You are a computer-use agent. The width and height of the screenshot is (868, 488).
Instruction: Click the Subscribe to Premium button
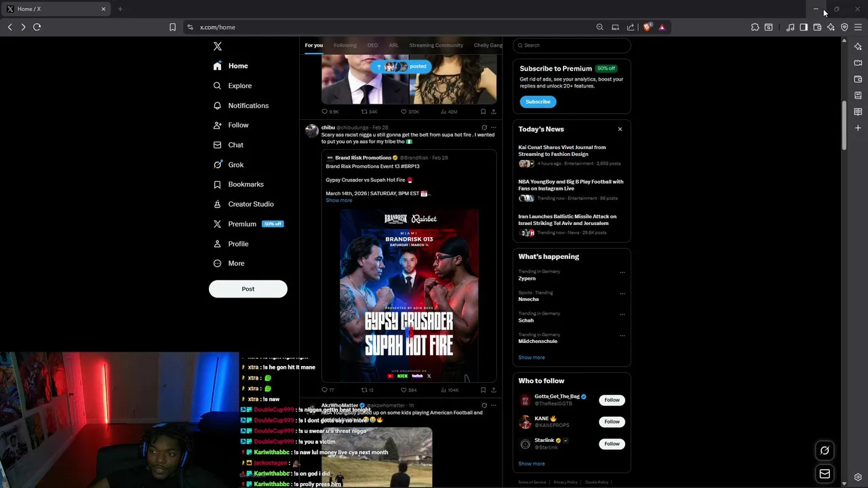pos(538,102)
